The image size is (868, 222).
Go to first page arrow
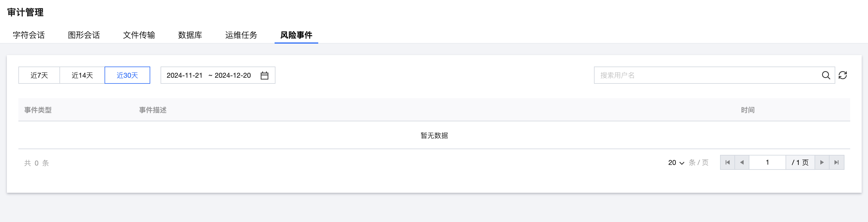(728, 162)
